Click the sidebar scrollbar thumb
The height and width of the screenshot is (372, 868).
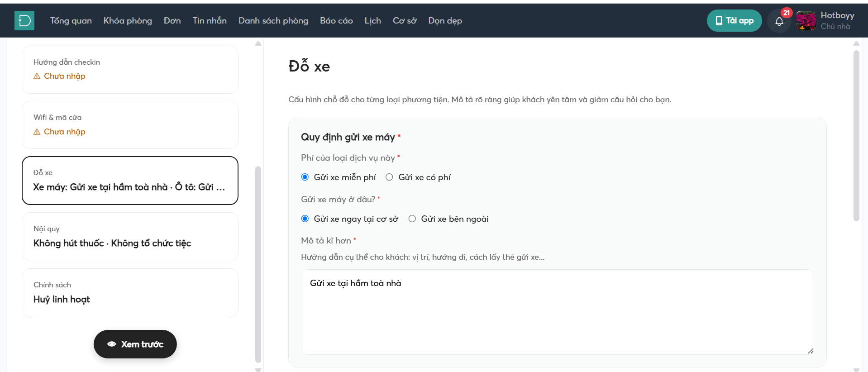click(x=258, y=264)
